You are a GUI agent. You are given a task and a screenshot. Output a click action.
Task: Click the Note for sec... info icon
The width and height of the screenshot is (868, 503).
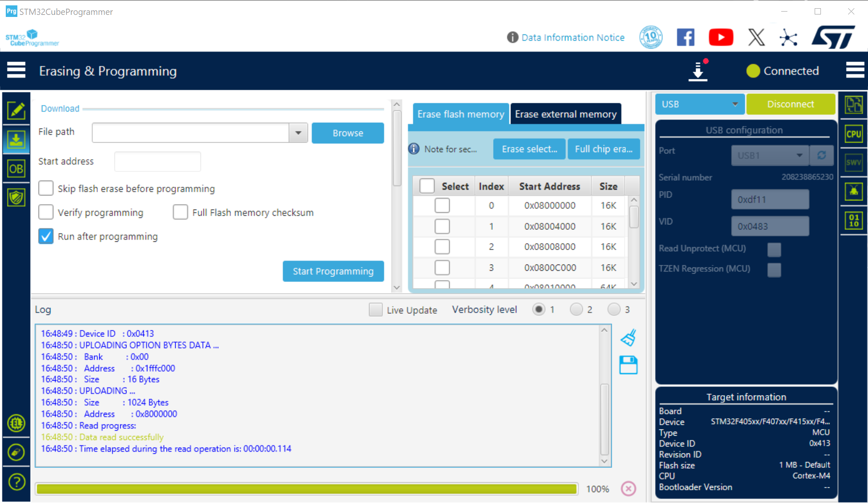pos(414,149)
